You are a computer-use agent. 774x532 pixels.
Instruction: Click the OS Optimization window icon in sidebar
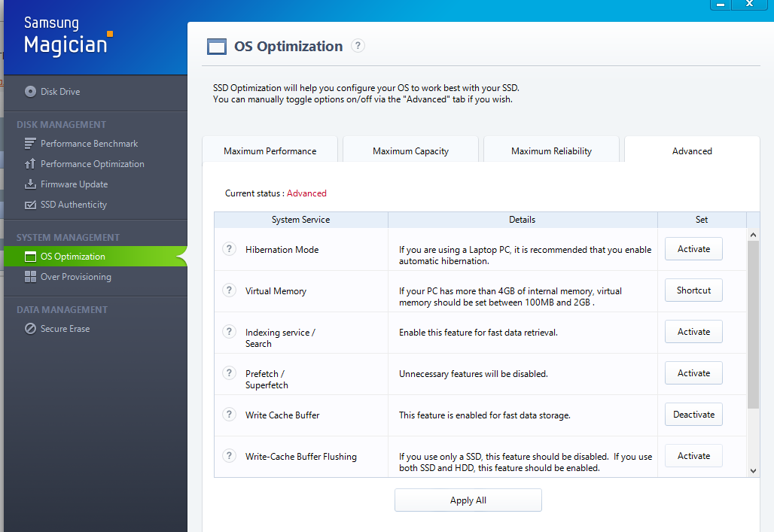(x=30, y=257)
